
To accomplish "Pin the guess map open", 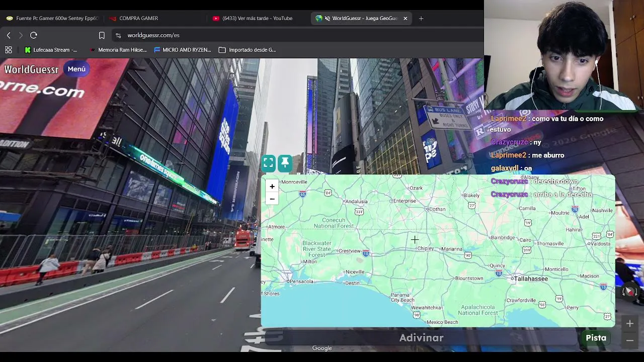I will (285, 163).
